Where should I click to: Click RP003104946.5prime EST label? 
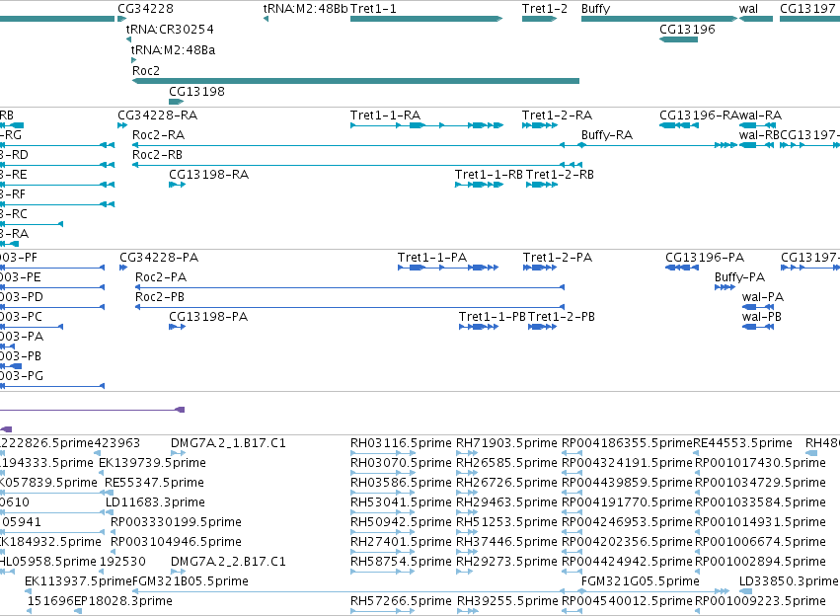coord(177,542)
